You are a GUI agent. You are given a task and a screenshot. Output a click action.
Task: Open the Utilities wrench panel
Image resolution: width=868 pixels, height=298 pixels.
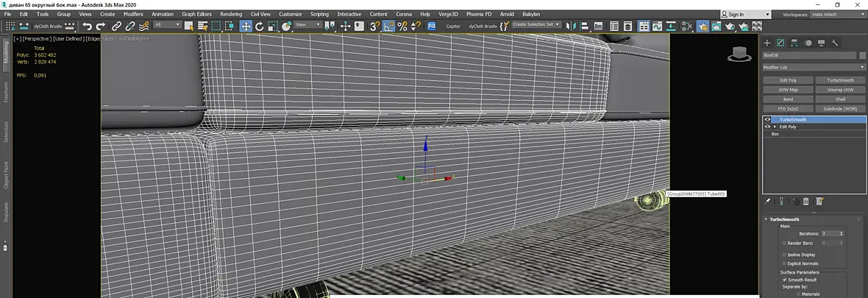point(836,43)
